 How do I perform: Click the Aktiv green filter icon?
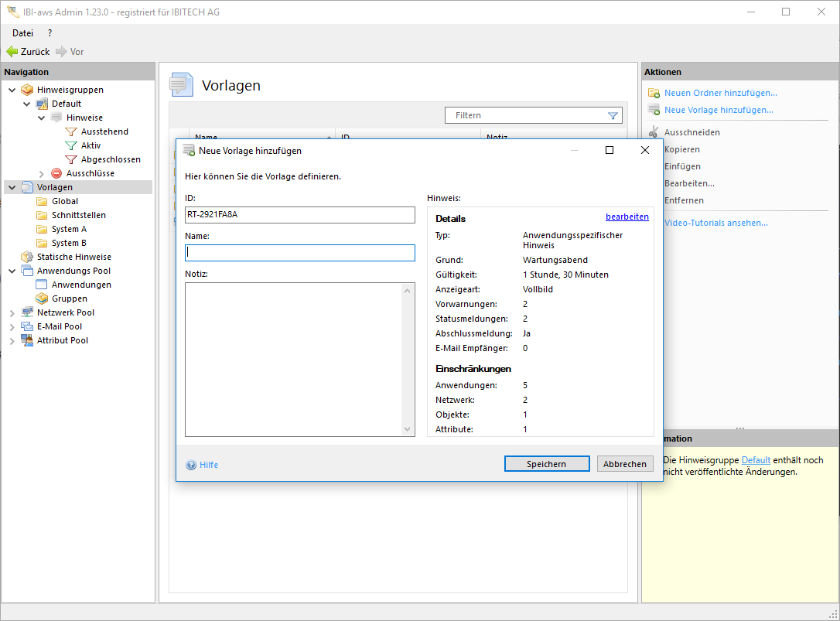(71, 145)
